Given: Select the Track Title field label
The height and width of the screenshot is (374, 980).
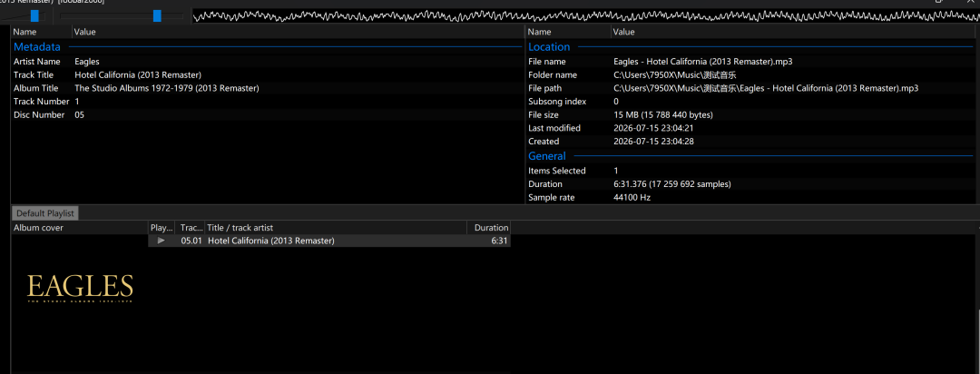Looking at the screenshot, I should [x=34, y=75].
